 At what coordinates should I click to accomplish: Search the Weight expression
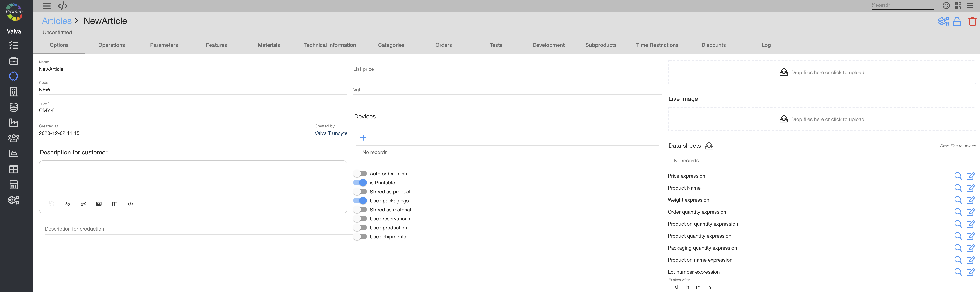click(958, 200)
